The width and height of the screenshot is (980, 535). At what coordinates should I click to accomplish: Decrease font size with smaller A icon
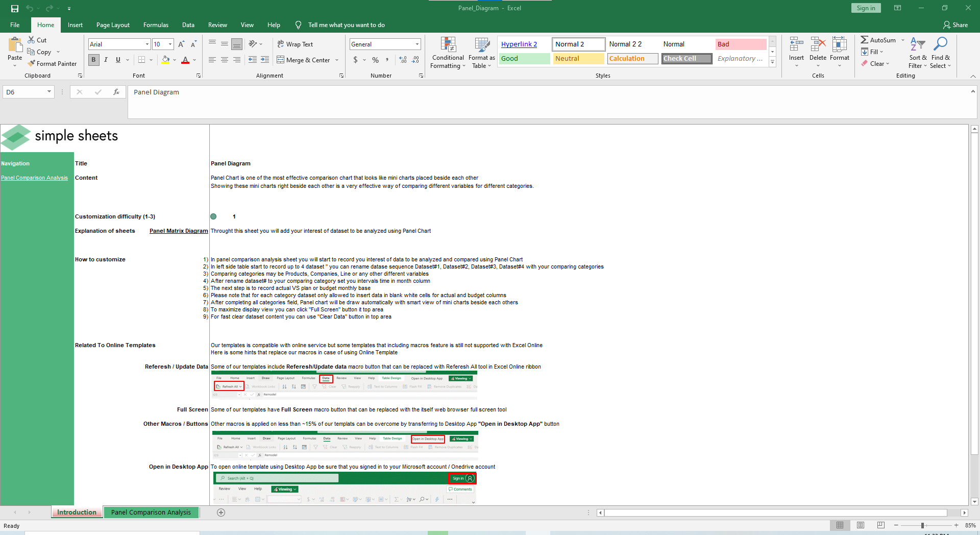[193, 44]
